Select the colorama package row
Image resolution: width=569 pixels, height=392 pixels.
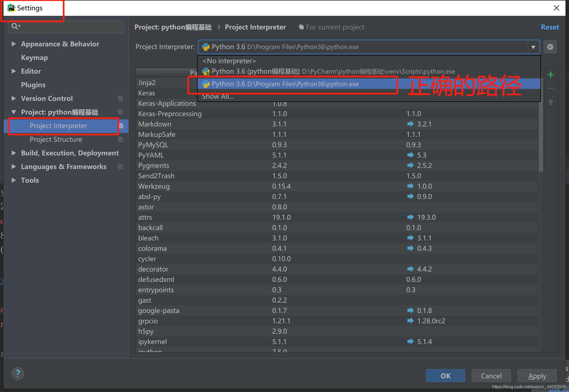[337, 248]
